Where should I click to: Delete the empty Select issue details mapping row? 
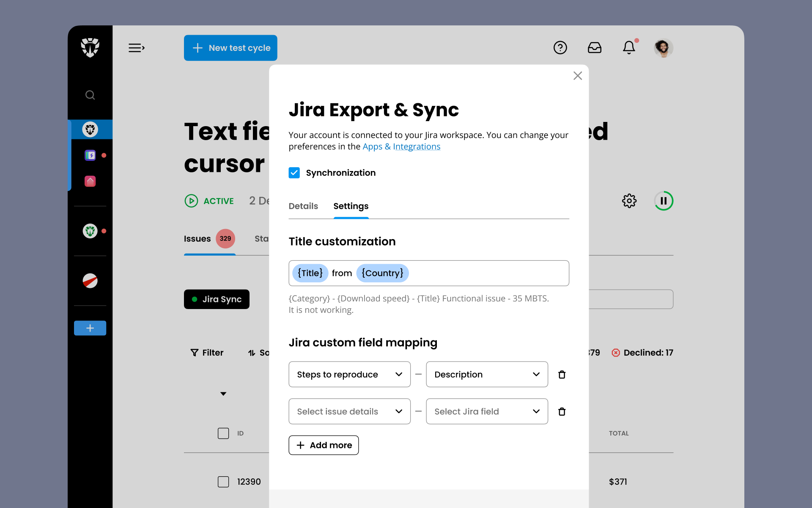click(562, 411)
